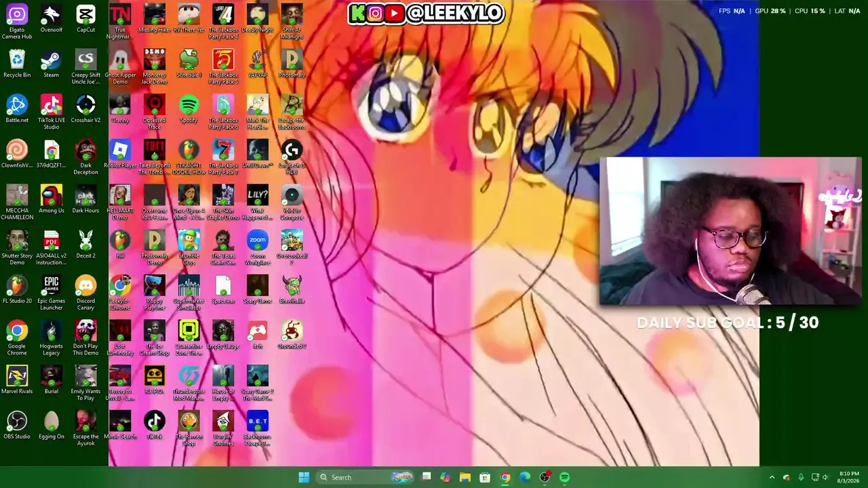868x488 pixels.
Task: Launch The Jackbox Party Pack 7
Action: pyautogui.click(x=223, y=158)
